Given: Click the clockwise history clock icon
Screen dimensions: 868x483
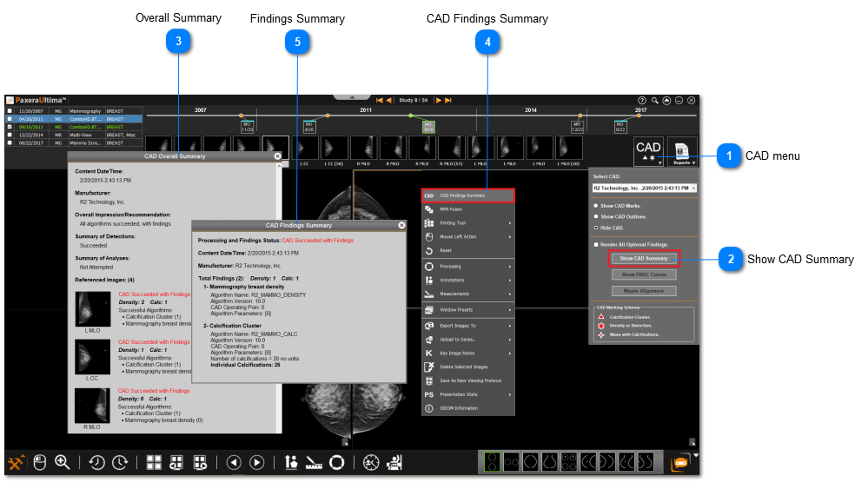Looking at the screenshot, I should pos(120,462).
